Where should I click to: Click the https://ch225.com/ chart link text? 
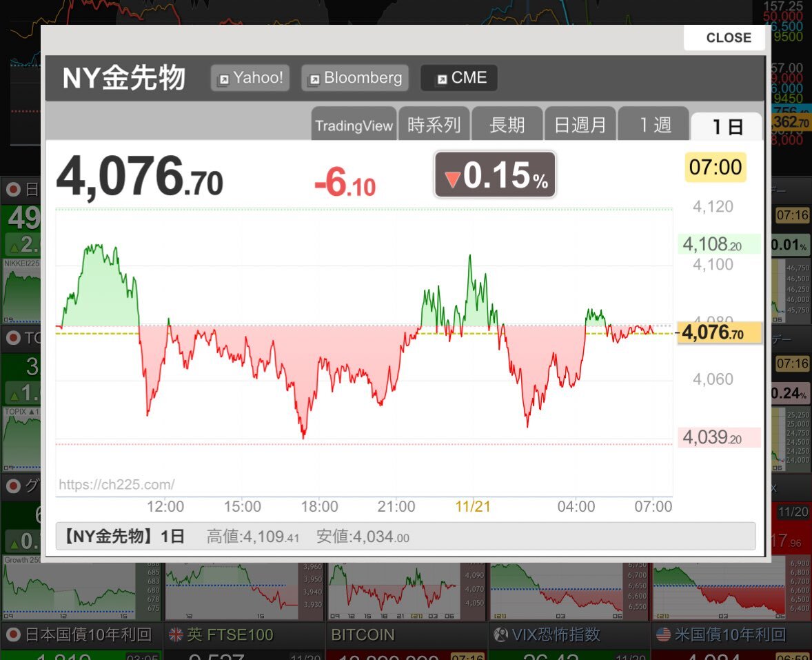click(116, 484)
